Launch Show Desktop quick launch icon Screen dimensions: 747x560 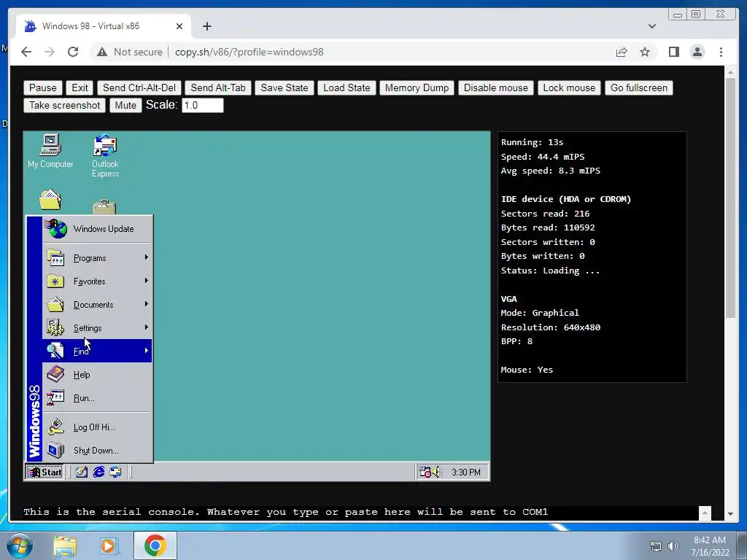82,472
